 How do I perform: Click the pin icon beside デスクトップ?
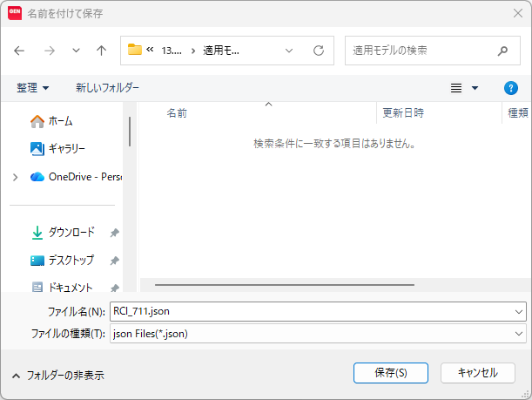[x=115, y=261]
